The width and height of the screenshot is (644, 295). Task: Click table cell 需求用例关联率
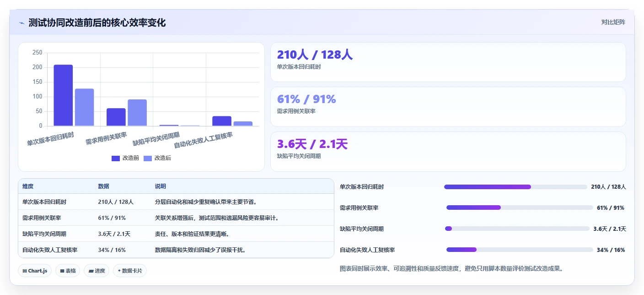(42, 218)
